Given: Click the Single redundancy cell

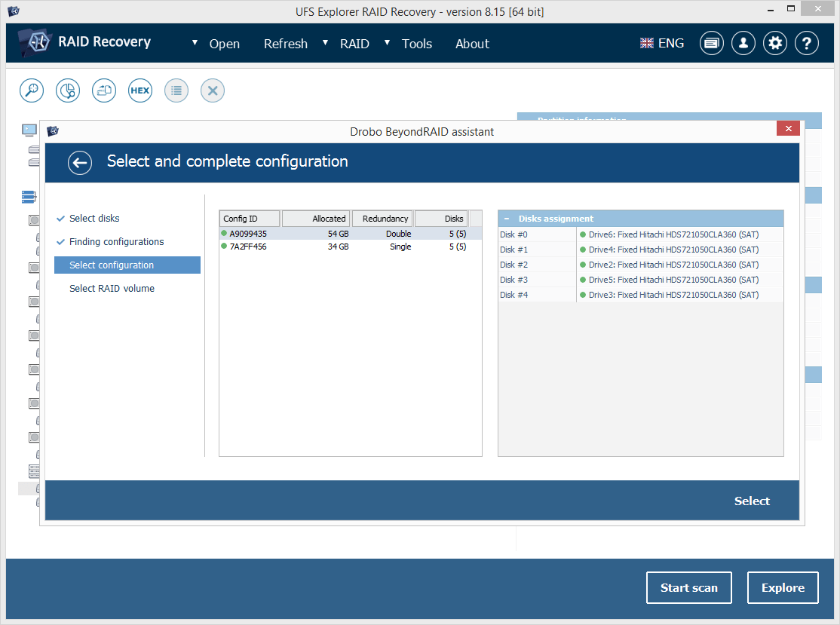Looking at the screenshot, I should tap(400, 247).
